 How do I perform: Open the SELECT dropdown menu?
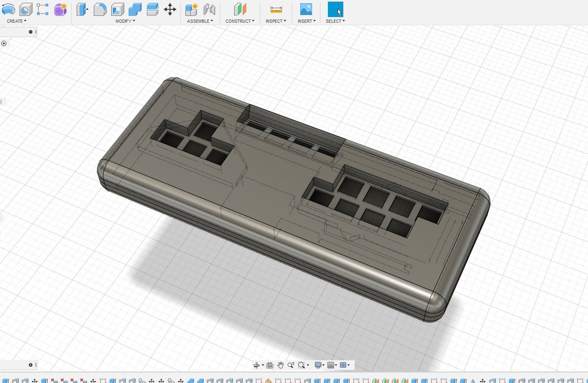click(x=336, y=21)
